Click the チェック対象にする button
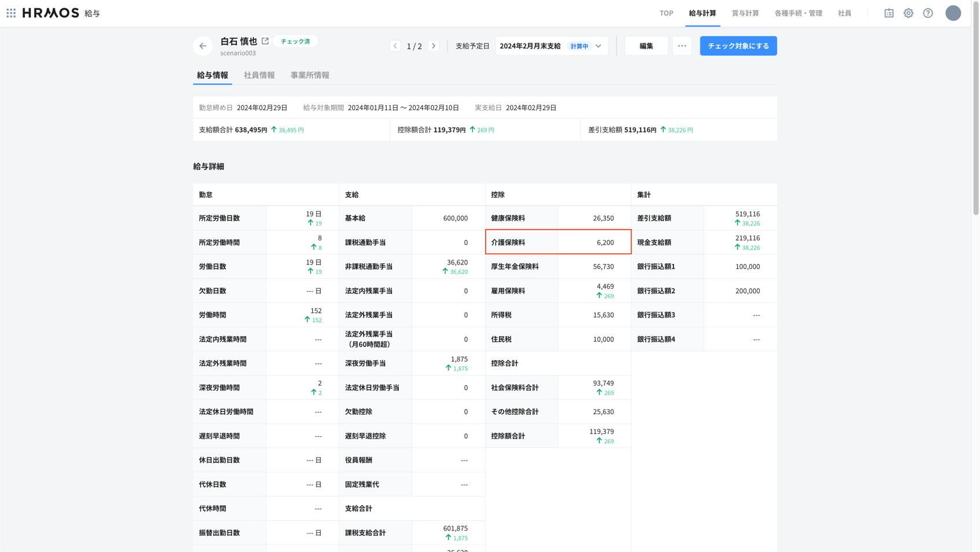The width and height of the screenshot is (980, 552). coord(738,46)
